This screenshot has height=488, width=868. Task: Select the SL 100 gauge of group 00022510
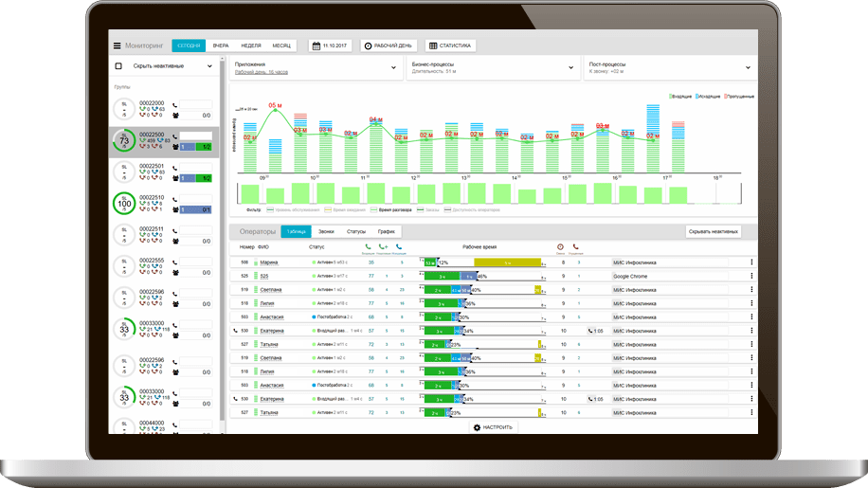click(x=124, y=204)
